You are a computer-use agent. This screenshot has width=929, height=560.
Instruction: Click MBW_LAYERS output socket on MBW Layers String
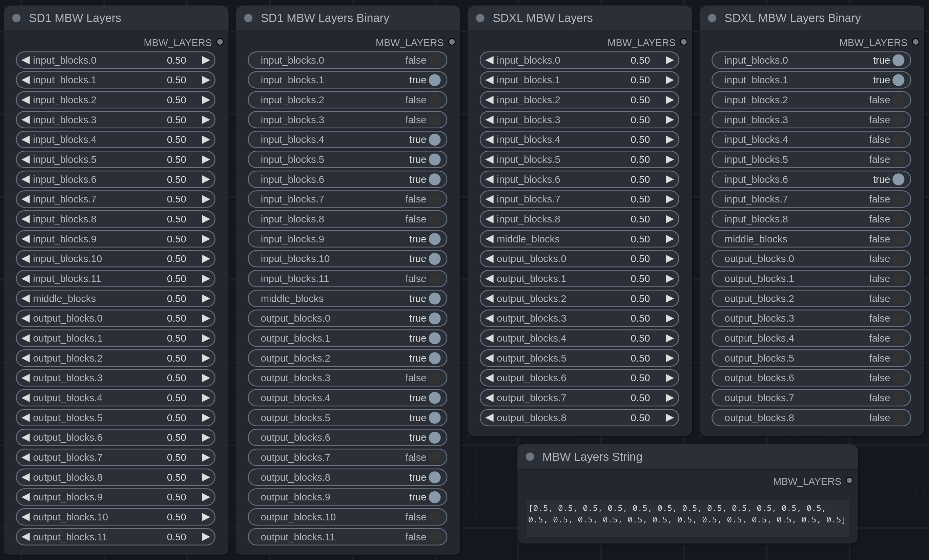coord(849,480)
